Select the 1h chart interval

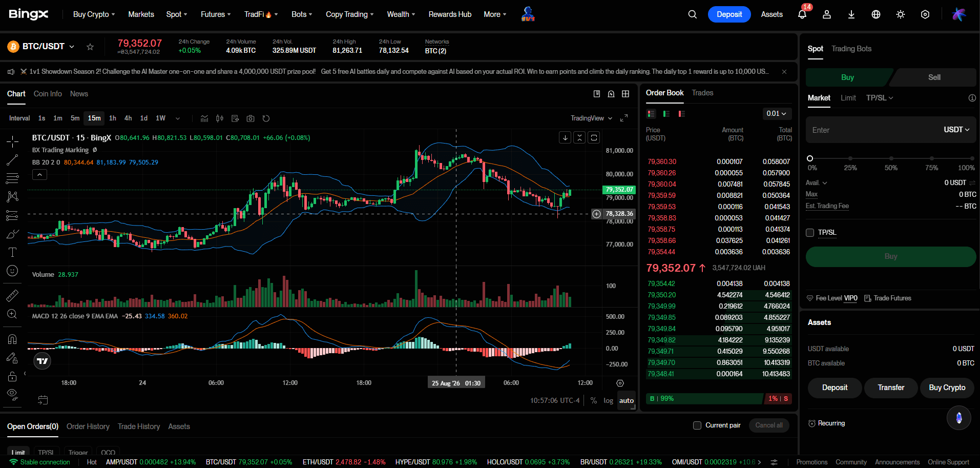point(113,118)
